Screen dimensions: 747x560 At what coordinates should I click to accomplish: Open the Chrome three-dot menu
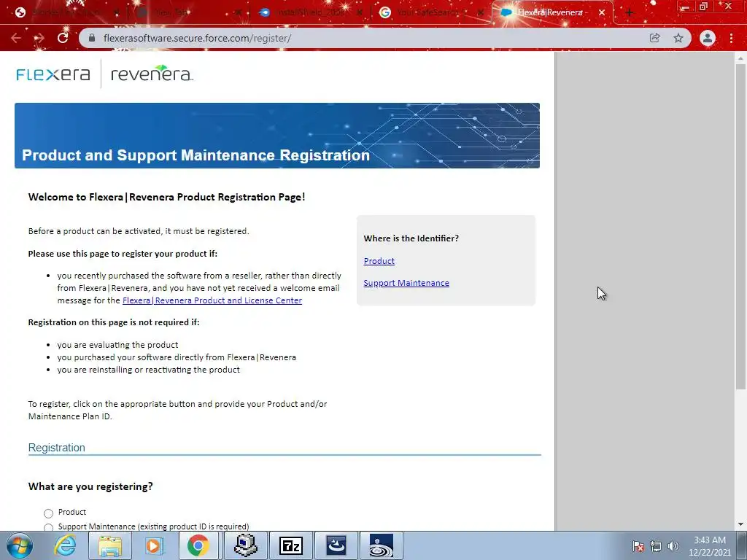coord(731,38)
